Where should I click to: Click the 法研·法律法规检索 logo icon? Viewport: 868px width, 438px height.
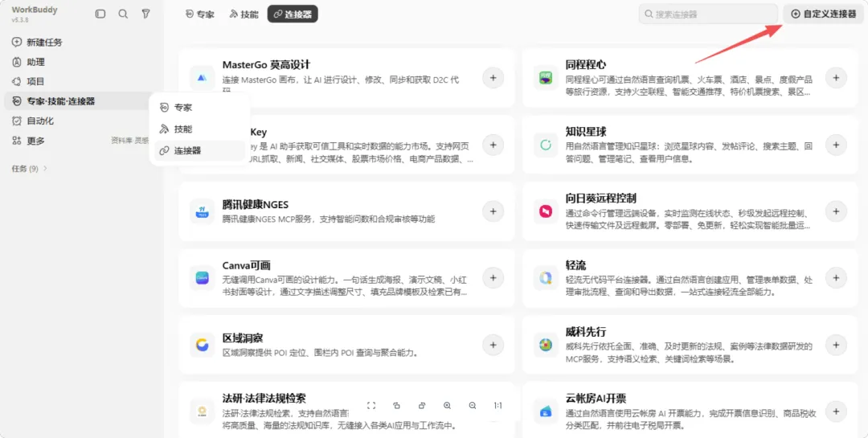pyautogui.click(x=202, y=411)
